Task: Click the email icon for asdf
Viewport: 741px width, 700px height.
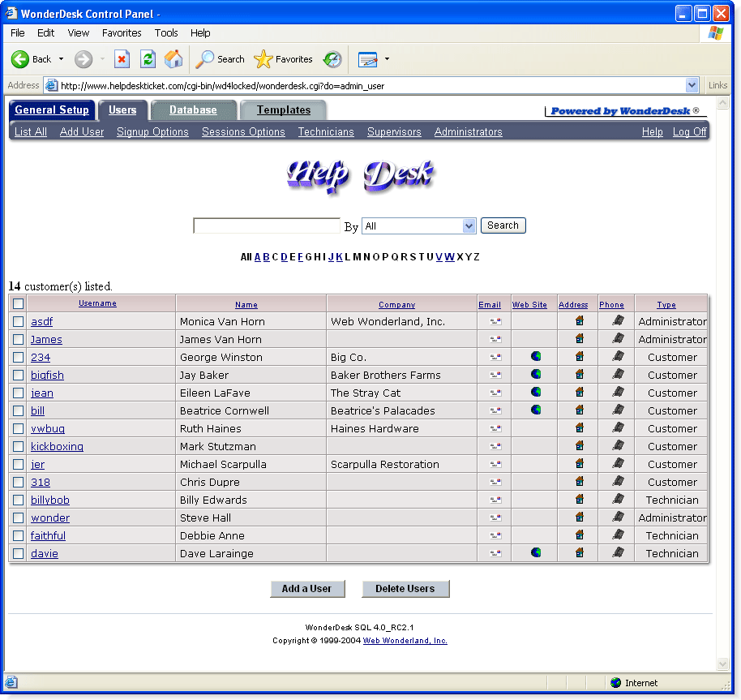Action: click(495, 321)
